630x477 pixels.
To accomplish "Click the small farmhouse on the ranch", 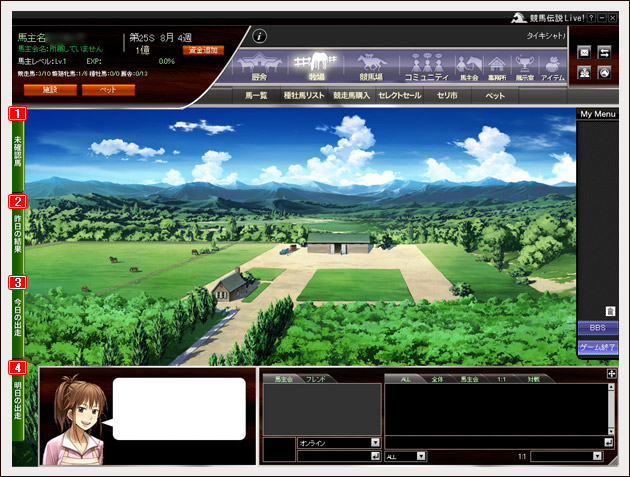I will [x=231, y=286].
